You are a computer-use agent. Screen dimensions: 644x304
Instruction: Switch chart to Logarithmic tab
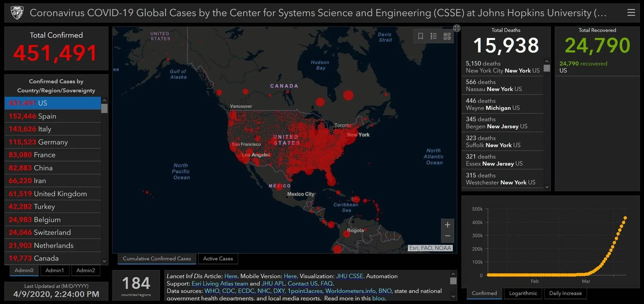click(x=523, y=293)
